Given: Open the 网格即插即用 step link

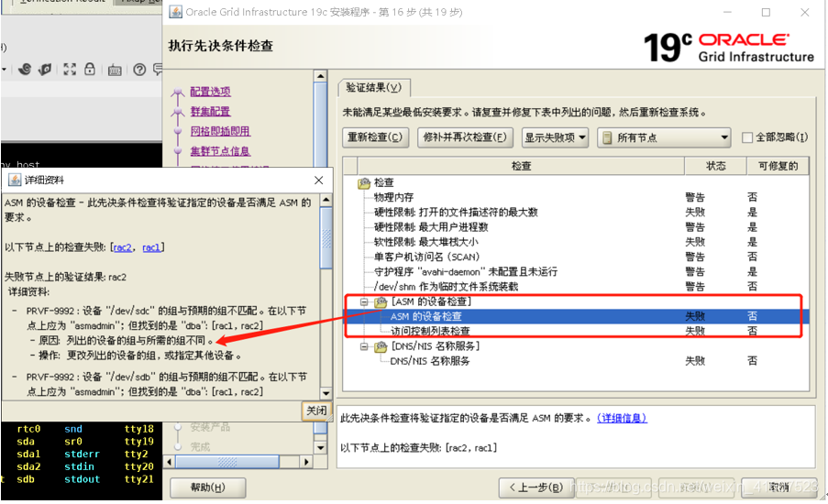Looking at the screenshot, I should [x=220, y=131].
